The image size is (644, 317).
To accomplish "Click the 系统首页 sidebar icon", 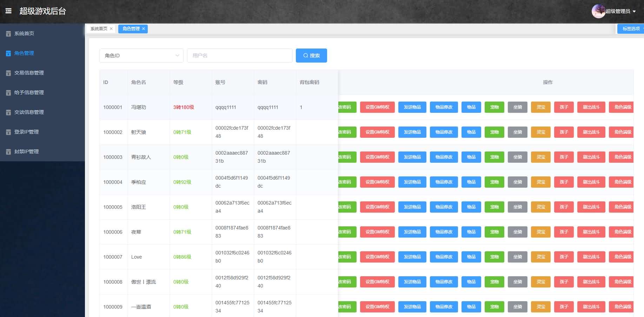I will [8, 34].
